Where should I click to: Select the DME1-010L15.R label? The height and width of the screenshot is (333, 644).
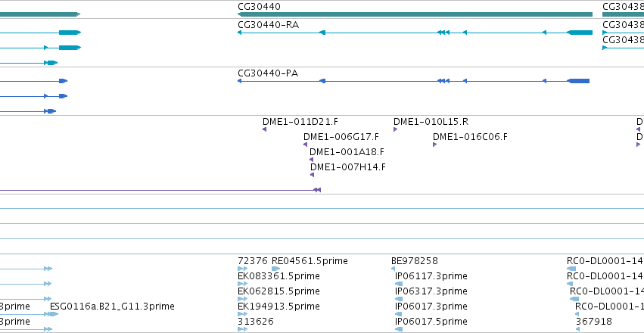(x=431, y=122)
